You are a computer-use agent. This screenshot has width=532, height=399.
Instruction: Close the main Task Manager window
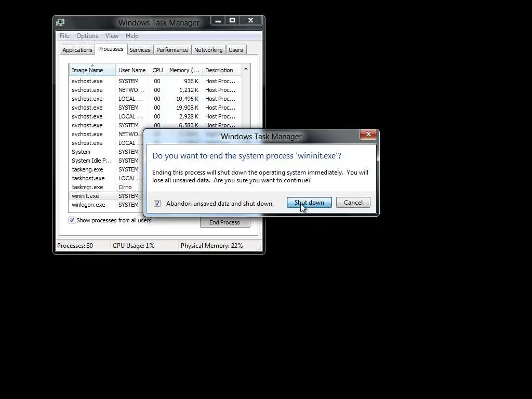point(250,21)
